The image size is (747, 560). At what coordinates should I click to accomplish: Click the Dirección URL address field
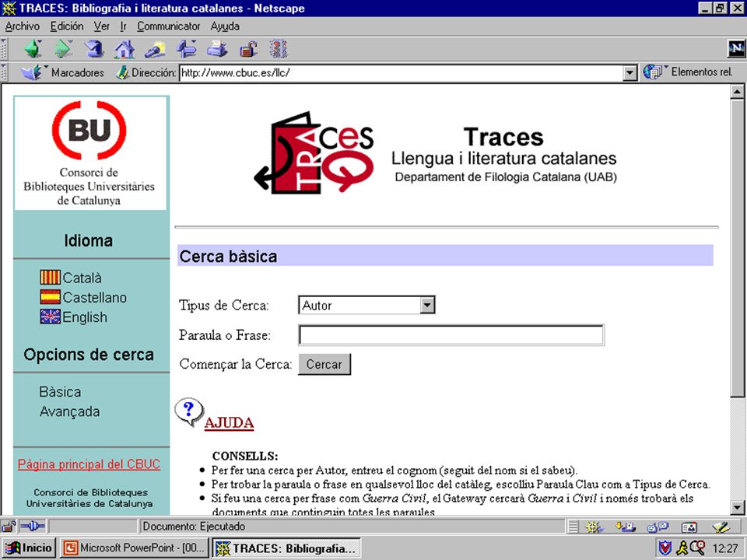pos(402,73)
